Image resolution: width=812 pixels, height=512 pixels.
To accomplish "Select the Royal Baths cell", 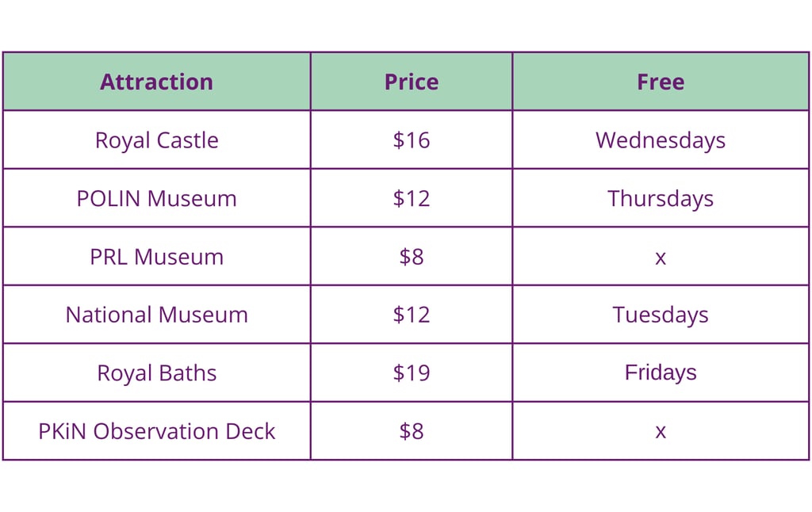I will [156, 373].
